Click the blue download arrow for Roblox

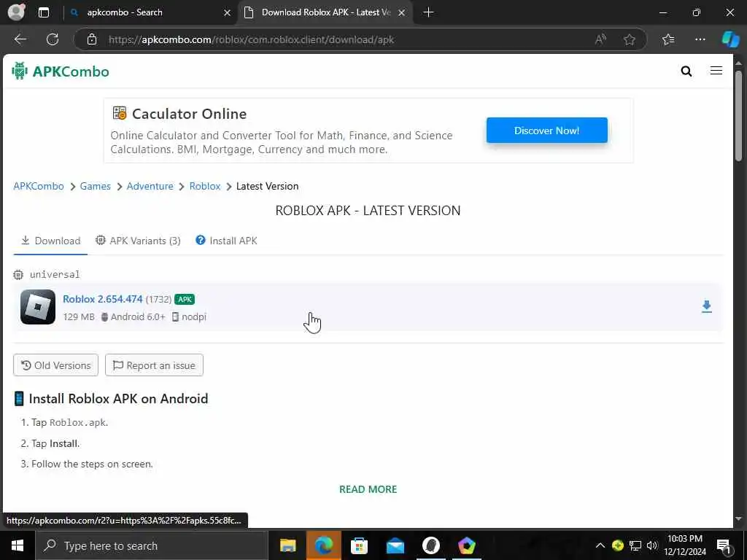(x=706, y=306)
